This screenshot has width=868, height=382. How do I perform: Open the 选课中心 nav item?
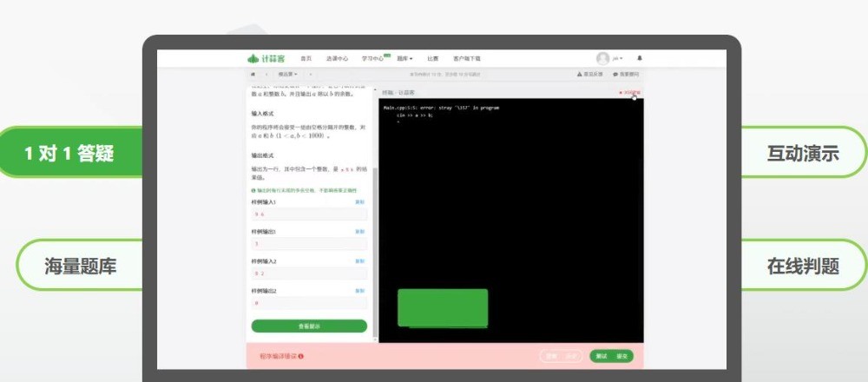(337, 59)
